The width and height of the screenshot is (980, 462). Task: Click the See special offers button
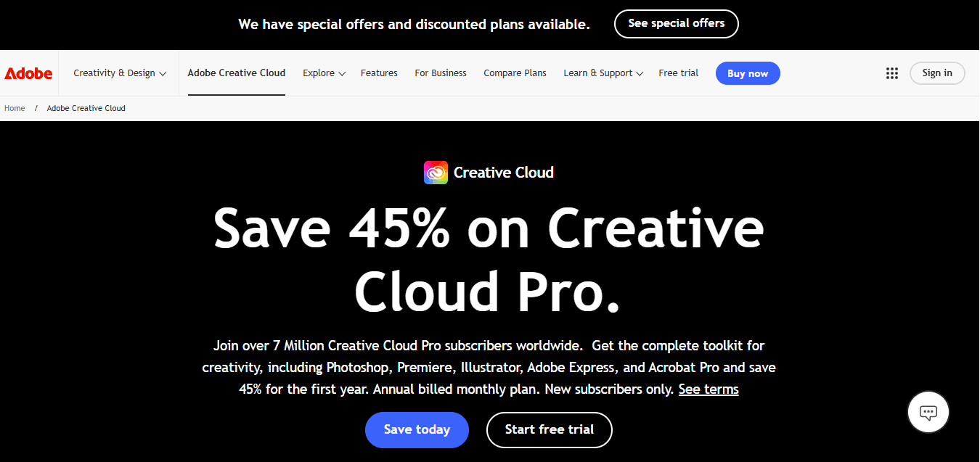click(676, 24)
